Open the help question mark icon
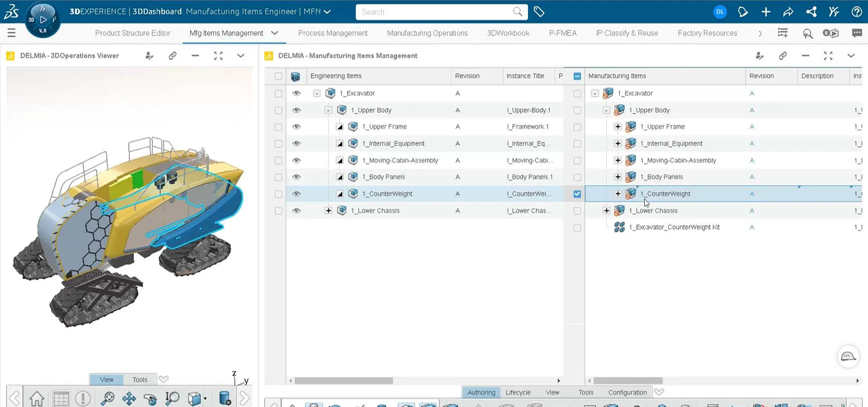The height and width of the screenshot is (407, 868). click(x=857, y=12)
